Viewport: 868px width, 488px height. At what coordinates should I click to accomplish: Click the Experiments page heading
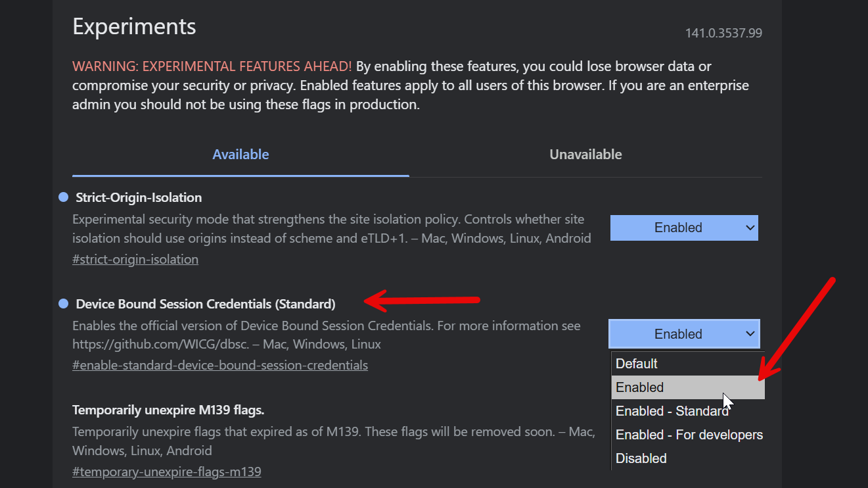pos(134,26)
